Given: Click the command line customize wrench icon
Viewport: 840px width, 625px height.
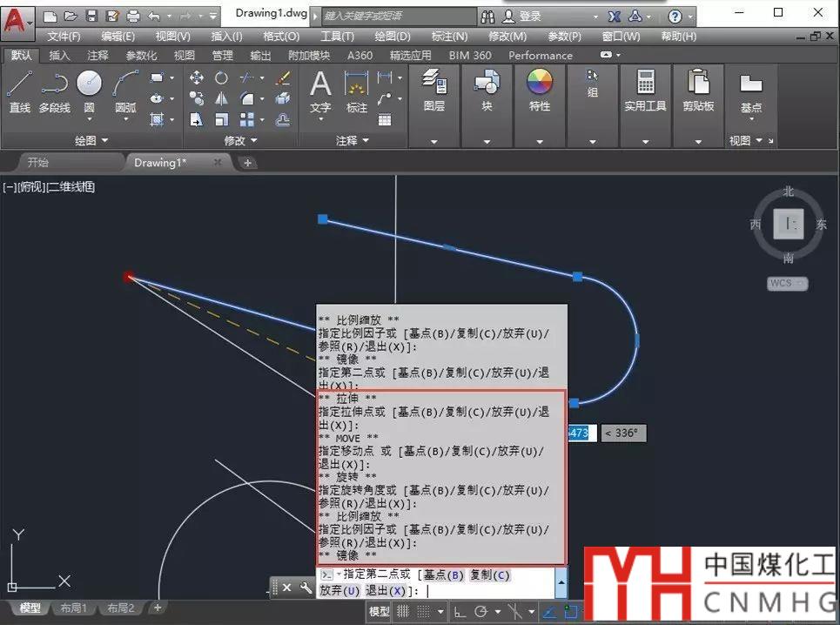Looking at the screenshot, I should [x=306, y=588].
